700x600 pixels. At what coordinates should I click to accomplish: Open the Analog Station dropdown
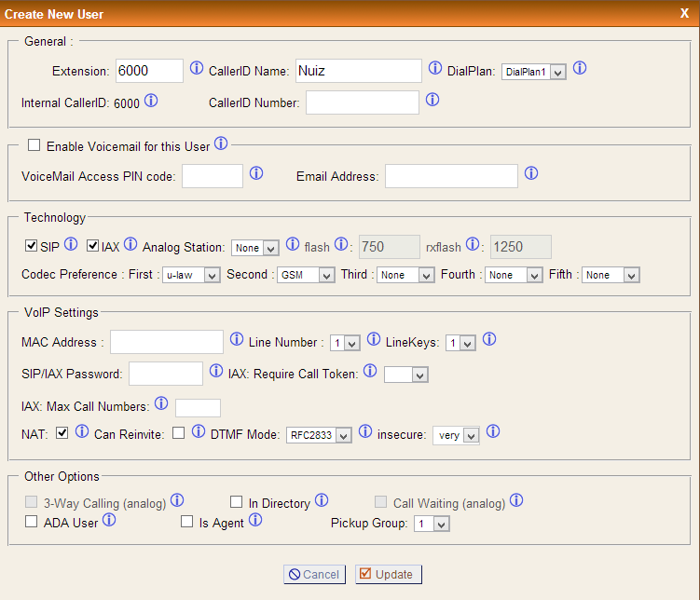[x=254, y=248]
